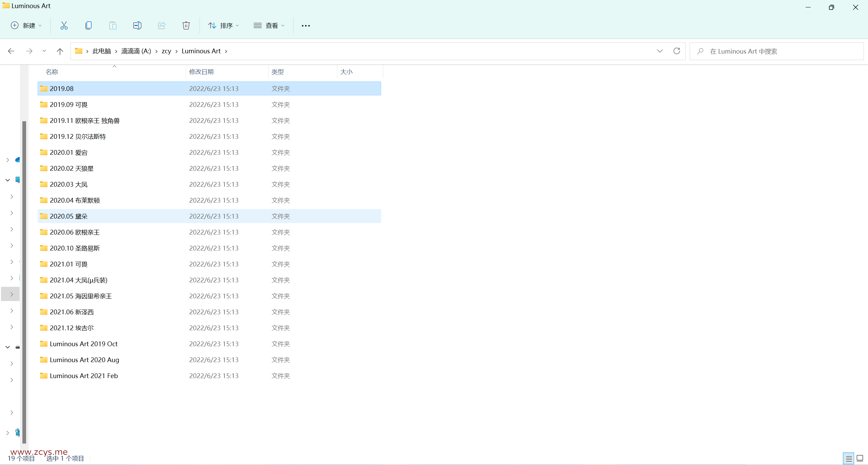Click the Copy icon in the toolbar

click(88, 25)
